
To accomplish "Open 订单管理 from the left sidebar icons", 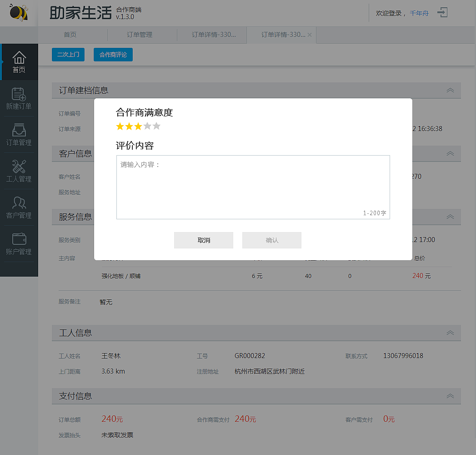I will [19, 134].
